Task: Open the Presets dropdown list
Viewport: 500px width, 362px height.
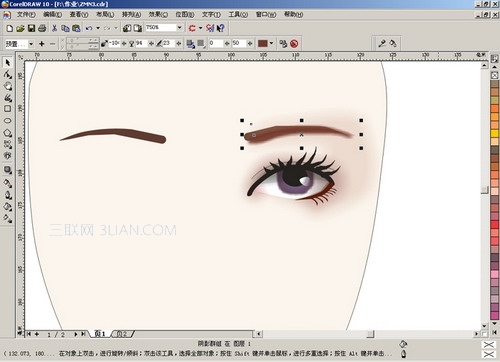Action: tap(31, 44)
